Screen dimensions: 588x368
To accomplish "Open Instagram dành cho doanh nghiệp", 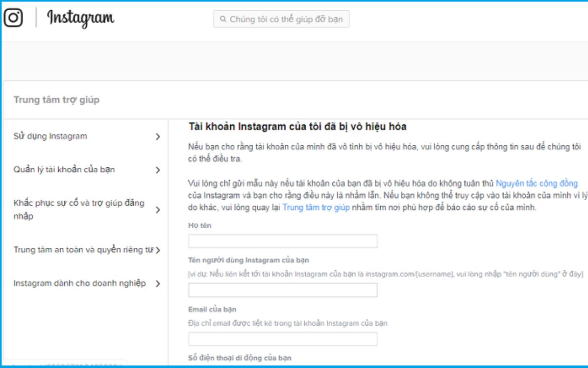I will pos(79,283).
